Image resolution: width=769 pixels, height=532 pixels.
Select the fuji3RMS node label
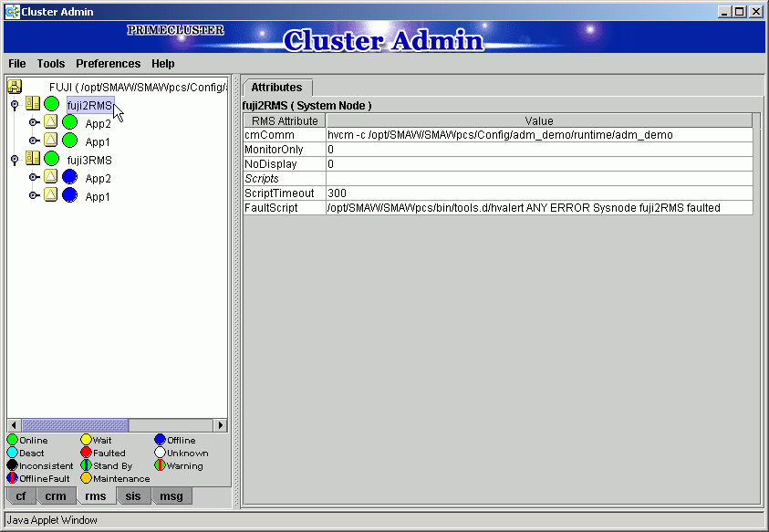89,161
